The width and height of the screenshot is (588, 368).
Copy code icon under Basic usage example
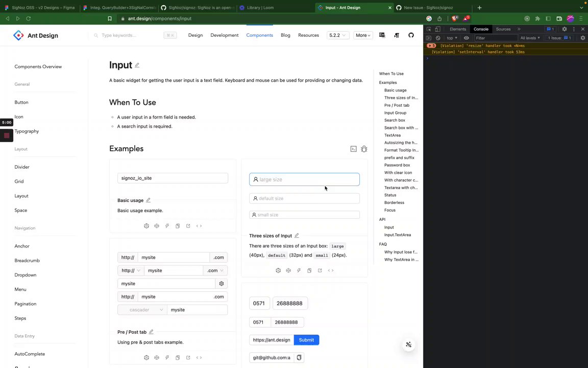tap(178, 226)
